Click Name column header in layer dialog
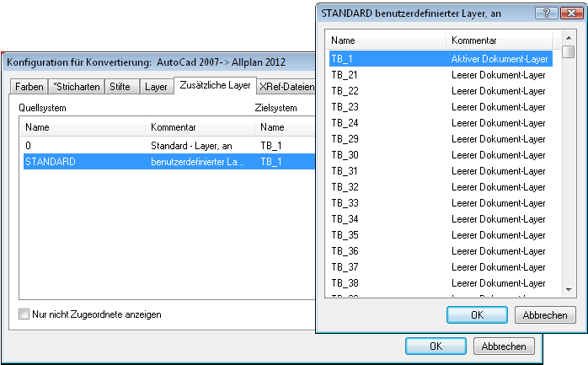588x365 pixels. (x=386, y=40)
